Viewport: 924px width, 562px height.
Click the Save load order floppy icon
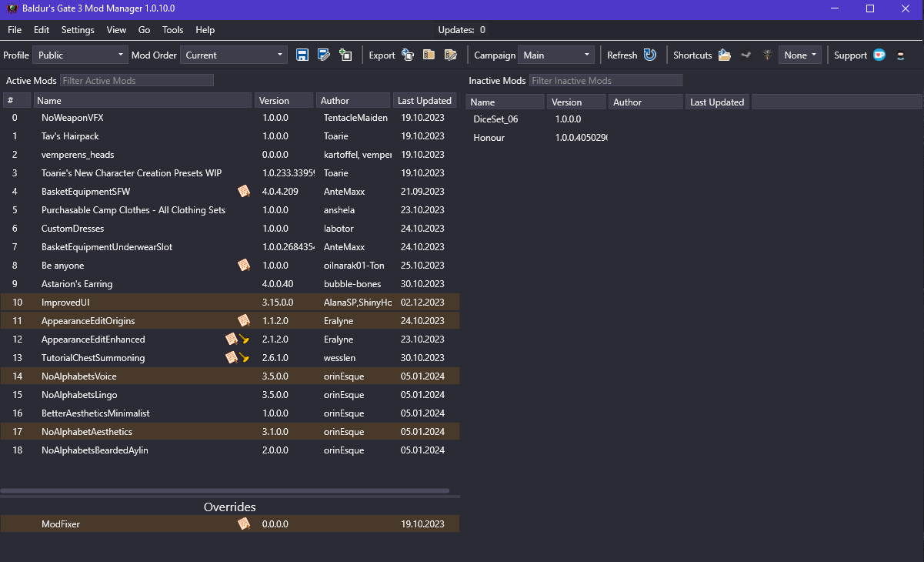coord(302,55)
